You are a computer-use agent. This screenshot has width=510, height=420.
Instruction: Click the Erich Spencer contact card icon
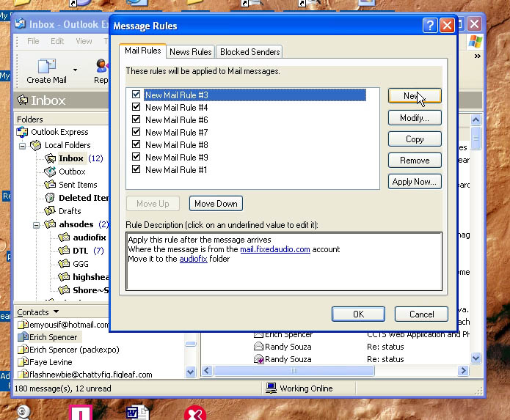coord(23,337)
